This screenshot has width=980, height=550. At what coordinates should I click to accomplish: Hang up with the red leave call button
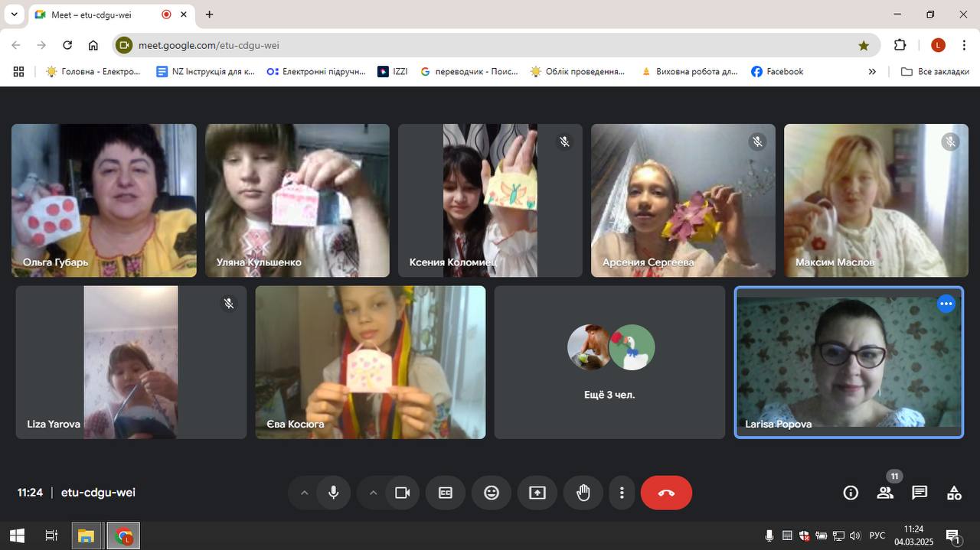[666, 493]
